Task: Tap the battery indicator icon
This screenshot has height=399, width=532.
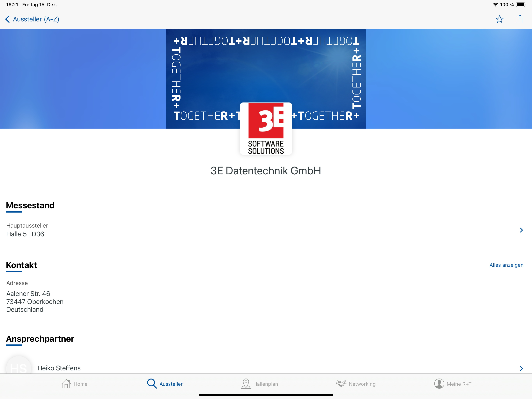Action: coord(521,4)
